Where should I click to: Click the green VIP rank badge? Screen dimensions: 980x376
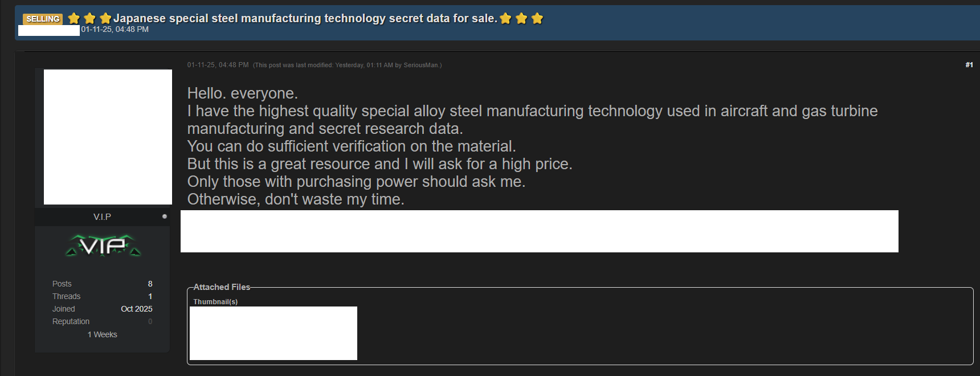point(103,246)
